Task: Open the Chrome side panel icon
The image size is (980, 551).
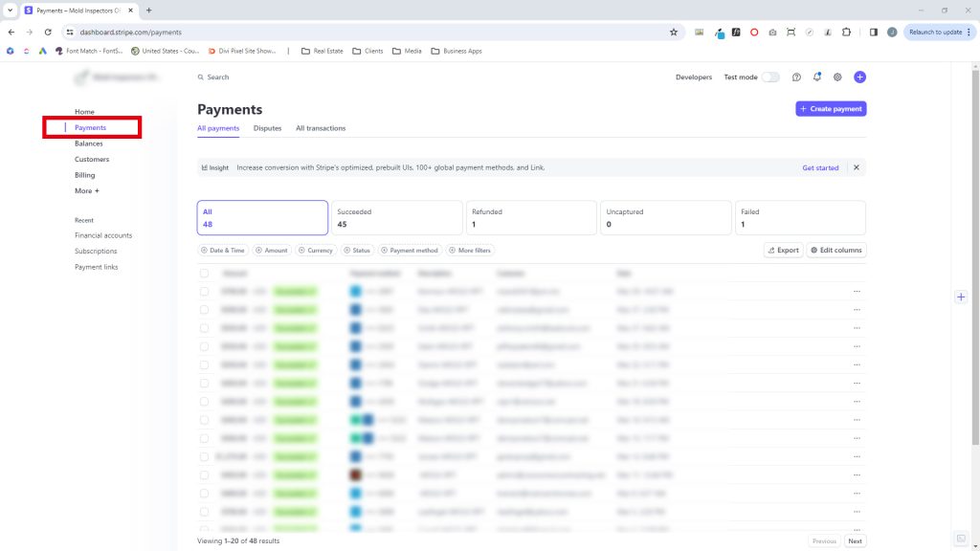Action: point(874,32)
